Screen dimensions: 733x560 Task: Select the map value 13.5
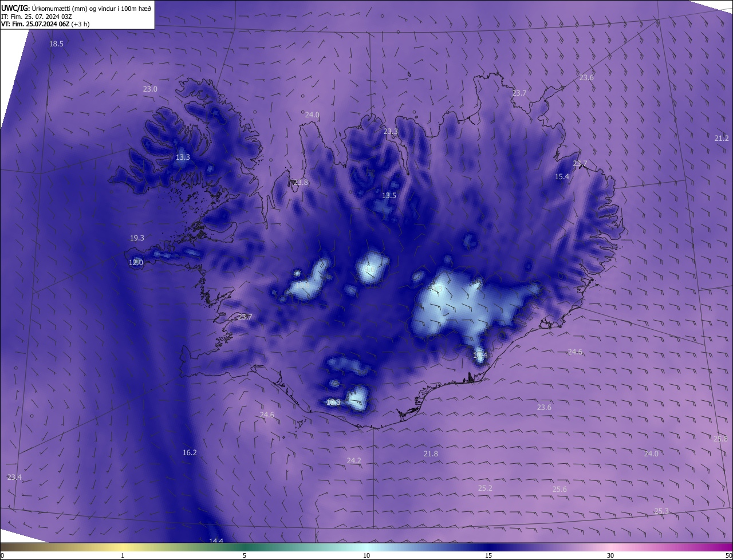click(389, 196)
